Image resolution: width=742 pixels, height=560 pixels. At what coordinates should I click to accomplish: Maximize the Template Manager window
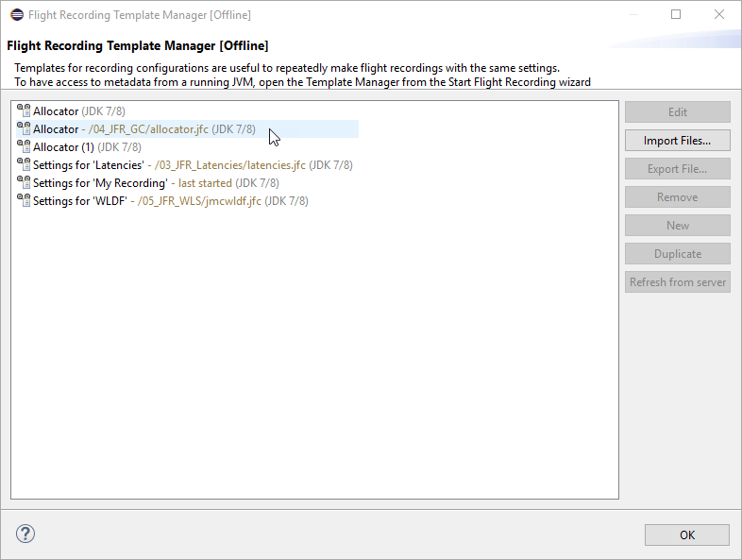coord(676,15)
